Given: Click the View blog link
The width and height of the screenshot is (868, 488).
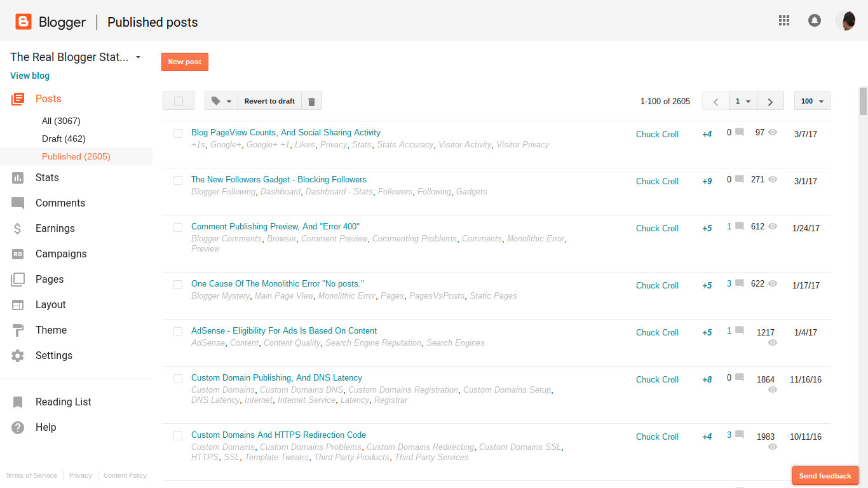Looking at the screenshot, I should [x=30, y=76].
